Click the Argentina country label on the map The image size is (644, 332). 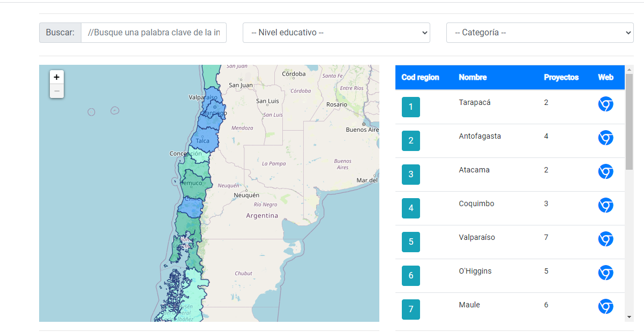pos(262,216)
